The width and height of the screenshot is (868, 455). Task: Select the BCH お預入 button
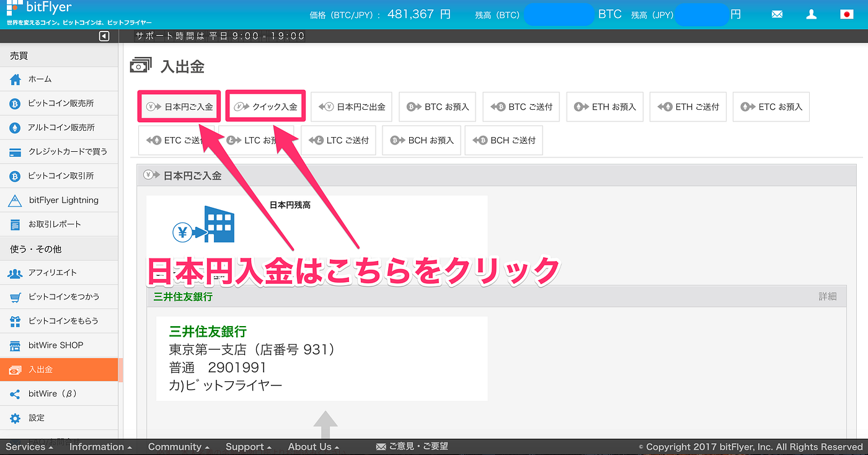[422, 140]
